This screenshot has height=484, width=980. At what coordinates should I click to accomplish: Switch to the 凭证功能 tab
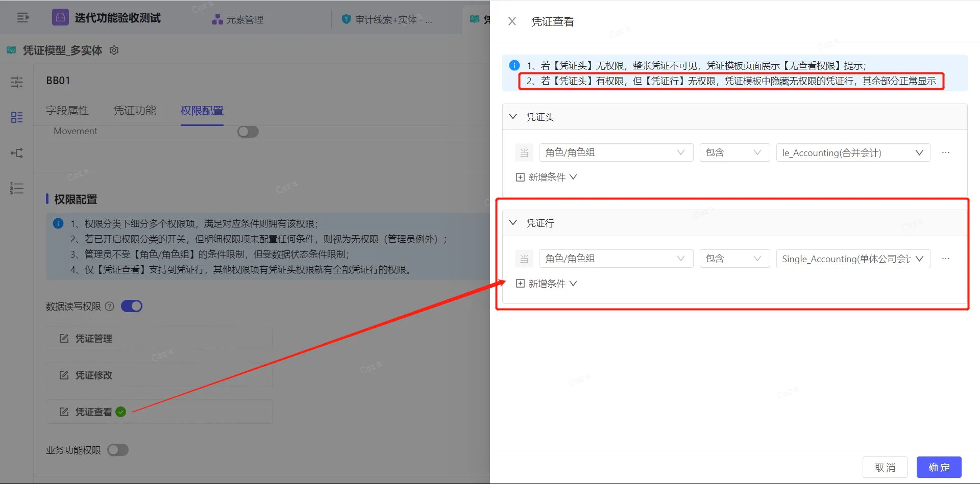click(135, 111)
